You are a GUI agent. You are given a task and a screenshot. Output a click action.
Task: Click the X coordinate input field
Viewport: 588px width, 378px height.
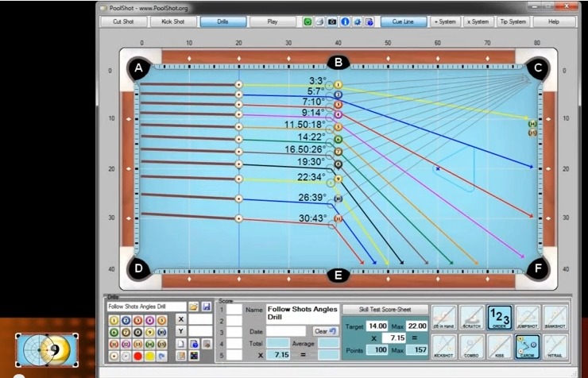coord(199,318)
